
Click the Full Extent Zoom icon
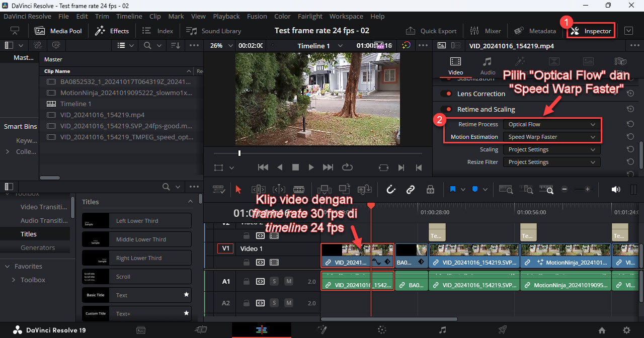506,189
